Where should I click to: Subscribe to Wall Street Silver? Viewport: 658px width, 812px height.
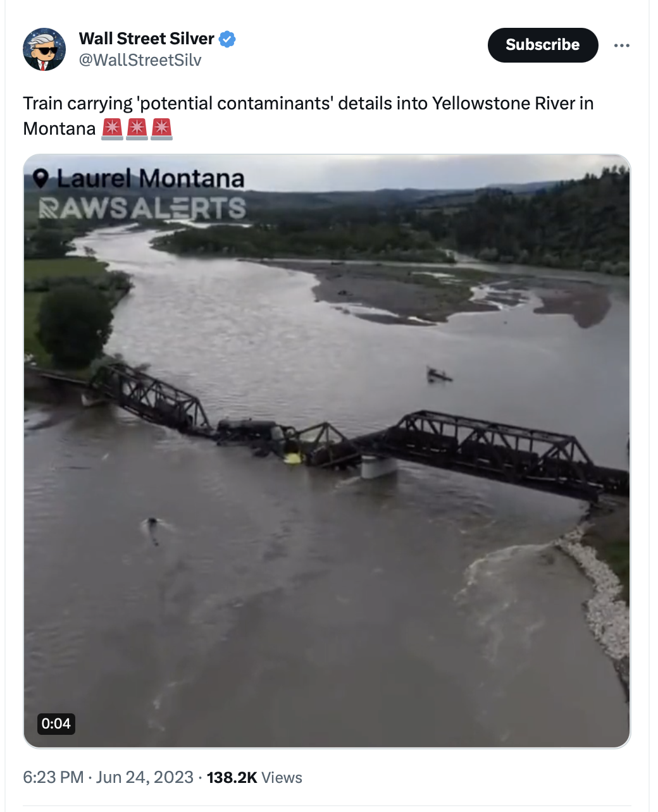543,45
